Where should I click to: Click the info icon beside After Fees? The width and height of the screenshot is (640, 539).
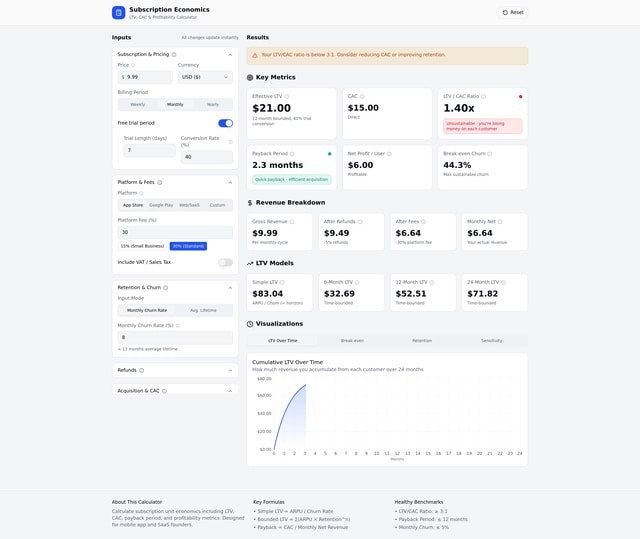[423, 222]
